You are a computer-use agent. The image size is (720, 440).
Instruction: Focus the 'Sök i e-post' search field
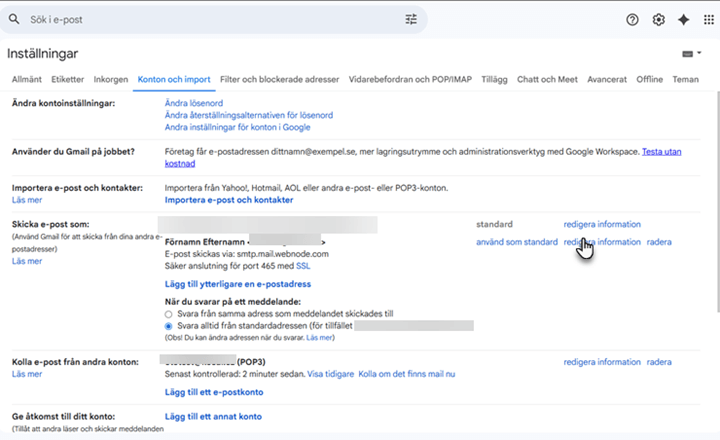214,19
